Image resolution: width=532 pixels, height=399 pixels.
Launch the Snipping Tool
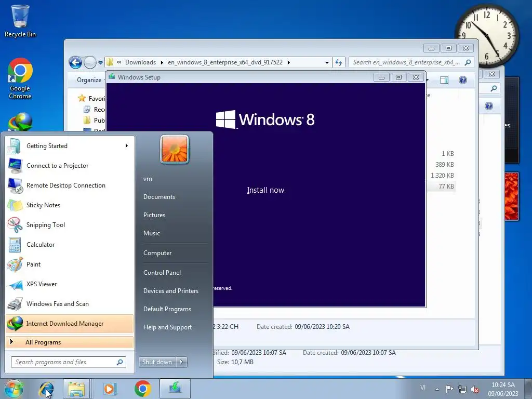70,224
